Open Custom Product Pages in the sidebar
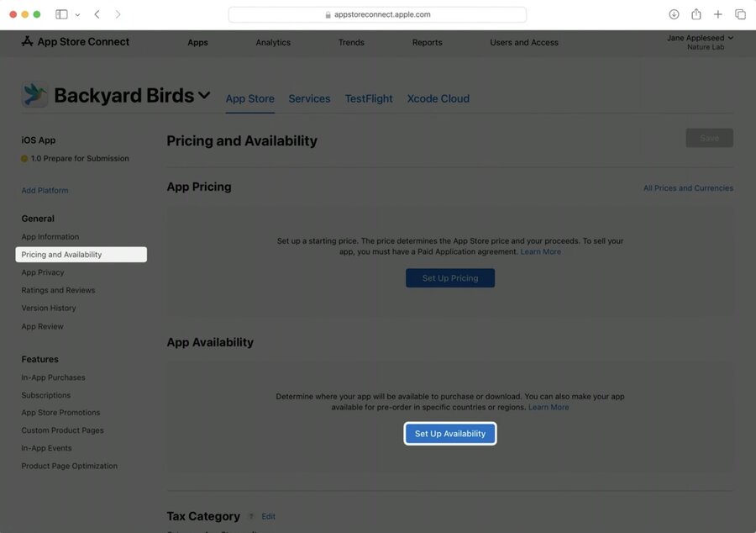This screenshot has height=533, width=756. [x=62, y=430]
